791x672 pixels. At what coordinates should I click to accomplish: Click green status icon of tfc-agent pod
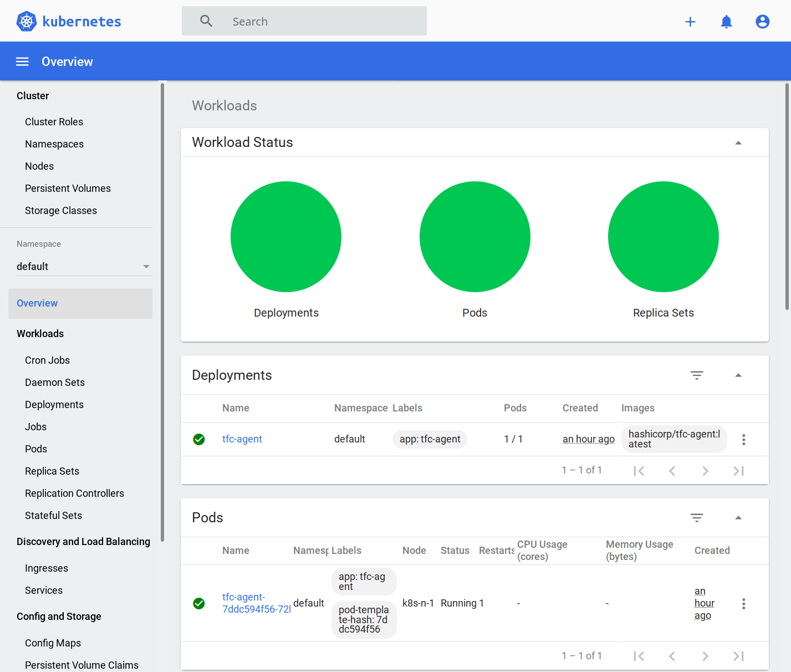click(199, 603)
